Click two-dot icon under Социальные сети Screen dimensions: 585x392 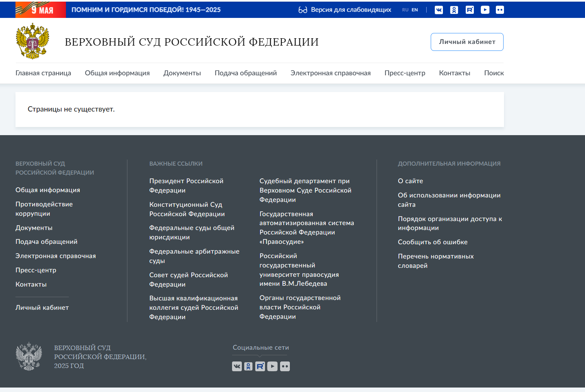pos(285,366)
